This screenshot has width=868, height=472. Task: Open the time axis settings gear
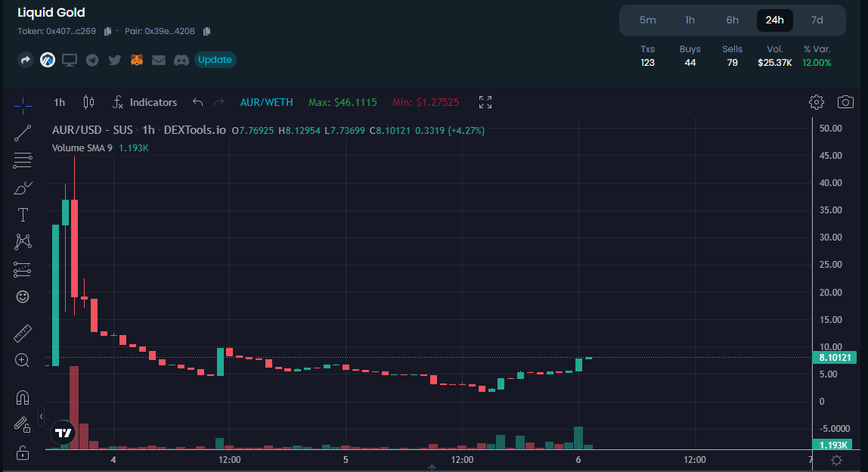click(x=836, y=461)
